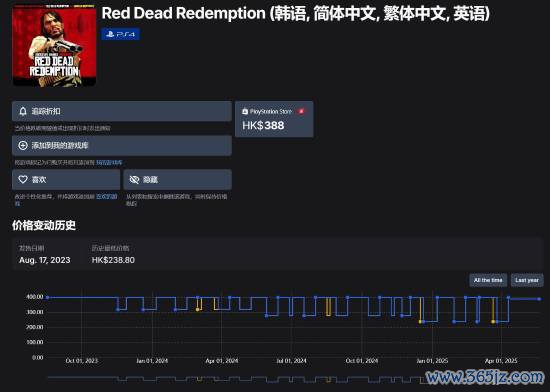
Task: Click the chart's starting blue point at 400
Action: (48, 298)
